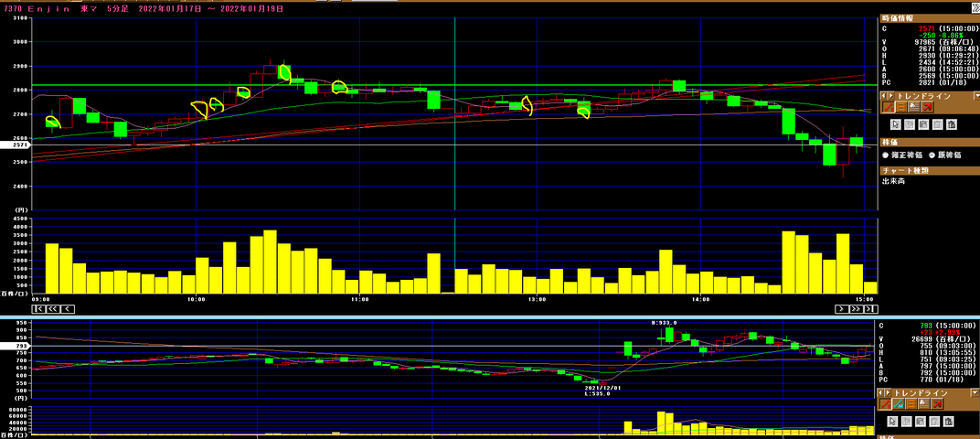Click the open value 2671 (09:06:48)
The height and width of the screenshot is (439, 980).
point(949,47)
